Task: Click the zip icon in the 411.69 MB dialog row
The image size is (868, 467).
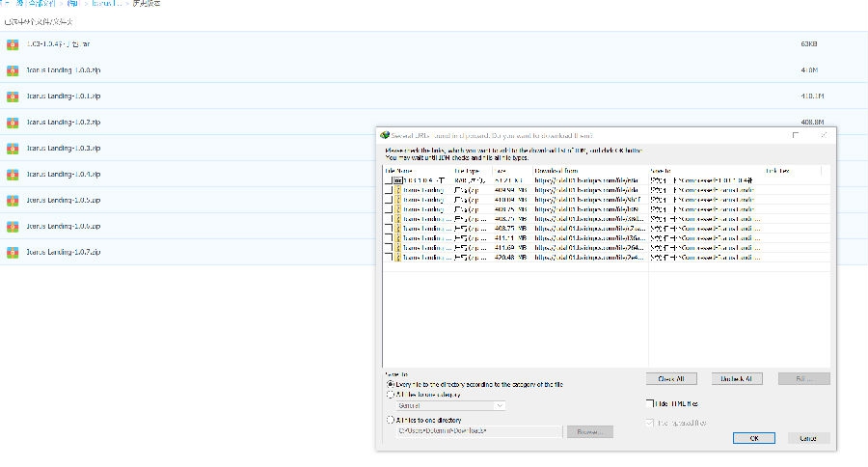Action: click(398, 248)
